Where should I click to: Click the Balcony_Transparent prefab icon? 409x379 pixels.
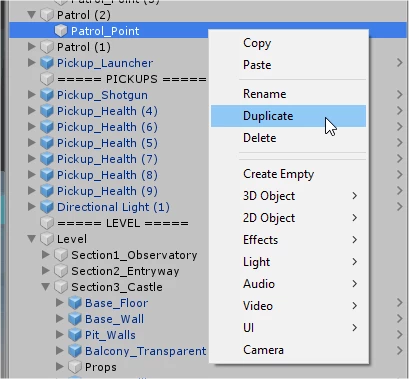point(75,351)
